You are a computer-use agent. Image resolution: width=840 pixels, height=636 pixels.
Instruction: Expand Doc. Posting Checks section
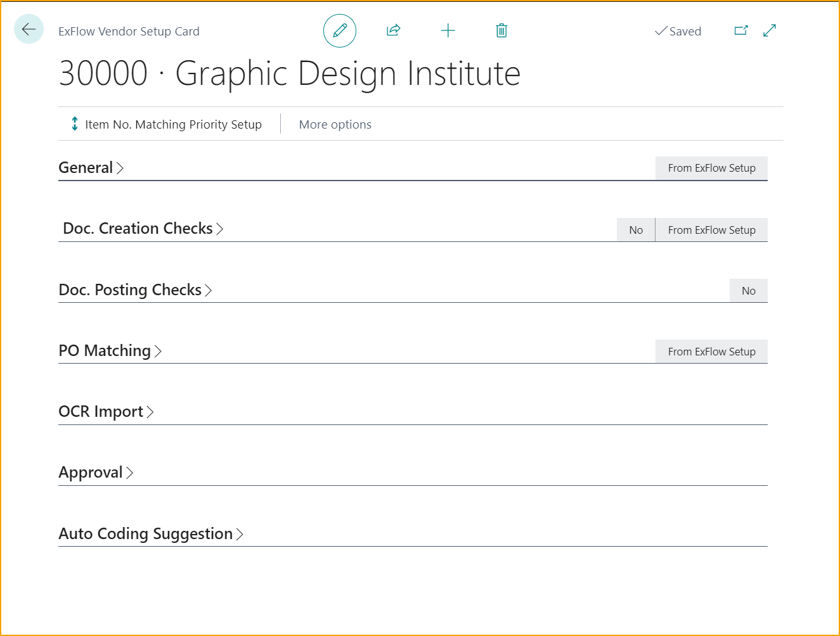pyautogui.click(x=135, y=289)
